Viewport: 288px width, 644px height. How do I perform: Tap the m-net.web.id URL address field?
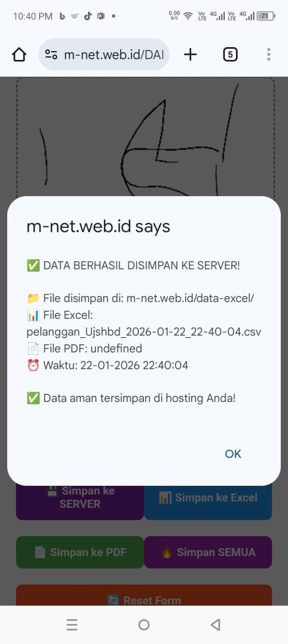click(x=114, y=54)
